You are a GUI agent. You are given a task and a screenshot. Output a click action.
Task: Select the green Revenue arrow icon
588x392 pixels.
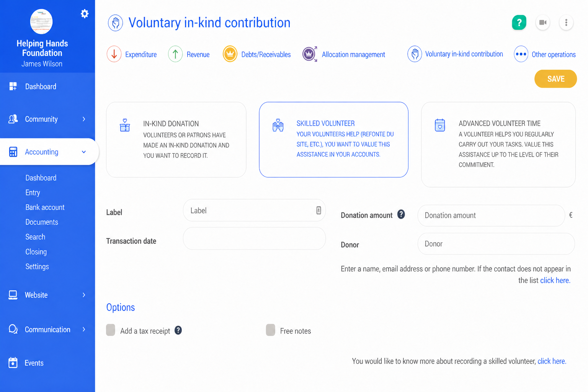click(x=175, y=54)
